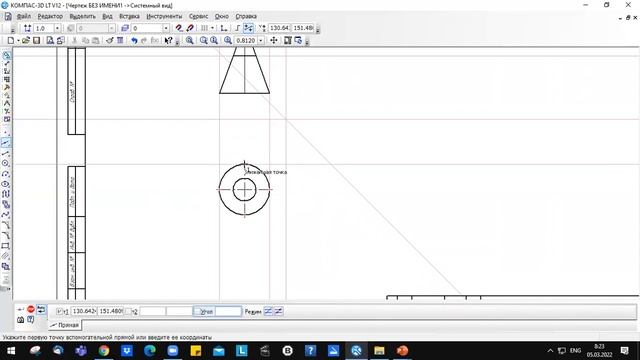Toggle orthogonal drawing mode icon
Image resolution: width=640 pixels, height=360 pixels.
pyautogui.click(x=237, y=28)
